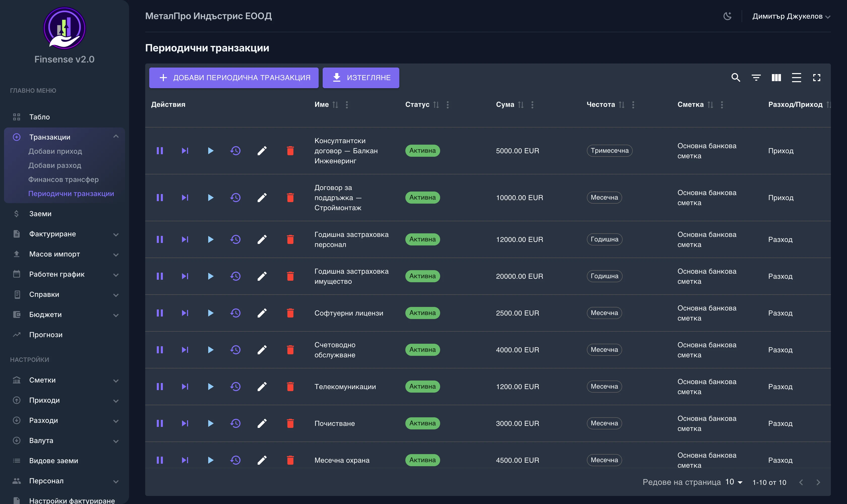Edit the Счетоводно обслужване transaction
The width and height of the screenshot is (847, 504).
262,350
